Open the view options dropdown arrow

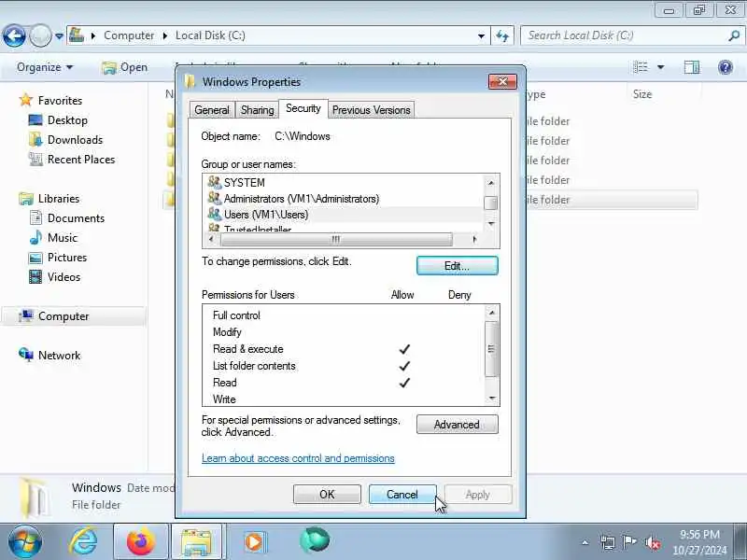click(x=661, y=67)
